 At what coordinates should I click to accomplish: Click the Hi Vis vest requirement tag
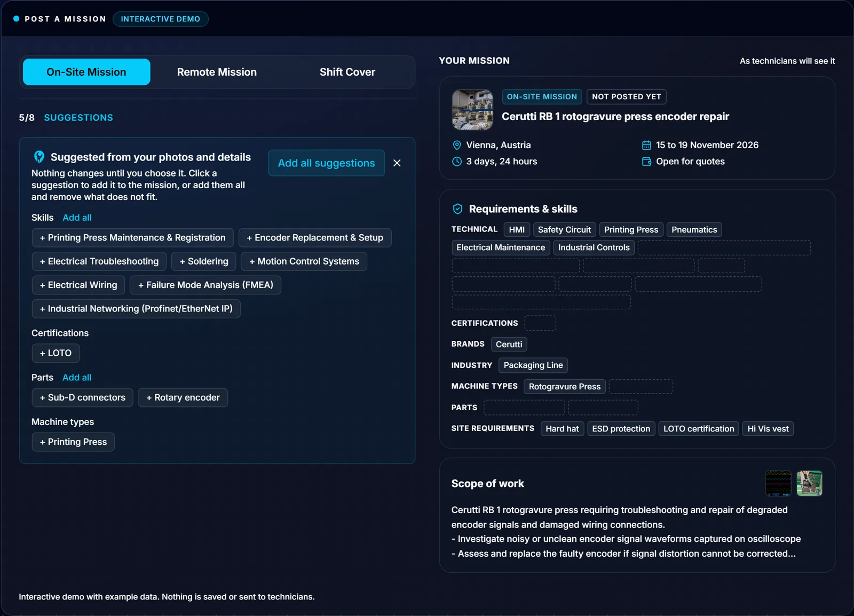click(x=768, y=429)
